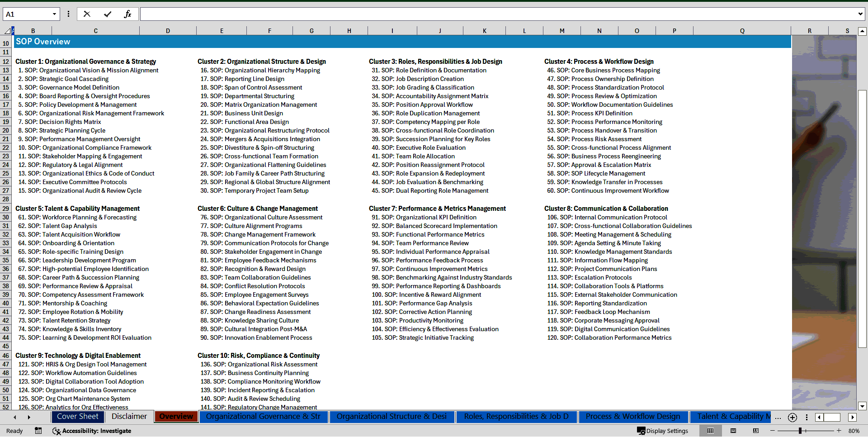
Task: Open Display Settings in the status bar
Action: pyautogui.click(x=663, y=431)
